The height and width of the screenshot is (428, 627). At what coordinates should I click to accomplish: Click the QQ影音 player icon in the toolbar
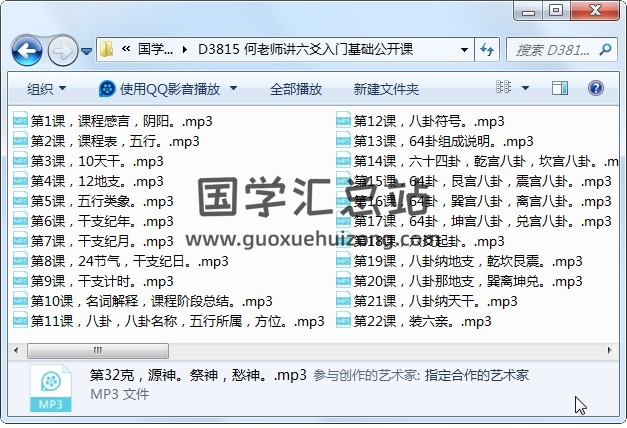pyautogui.click(x=107, y=89)
